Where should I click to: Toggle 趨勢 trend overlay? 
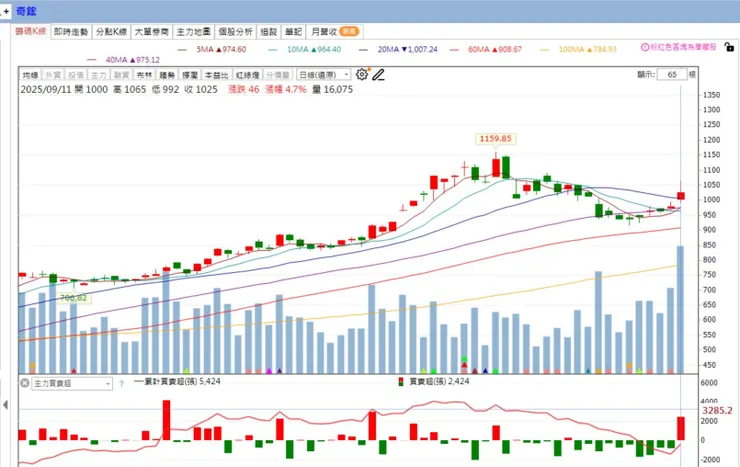167,75
